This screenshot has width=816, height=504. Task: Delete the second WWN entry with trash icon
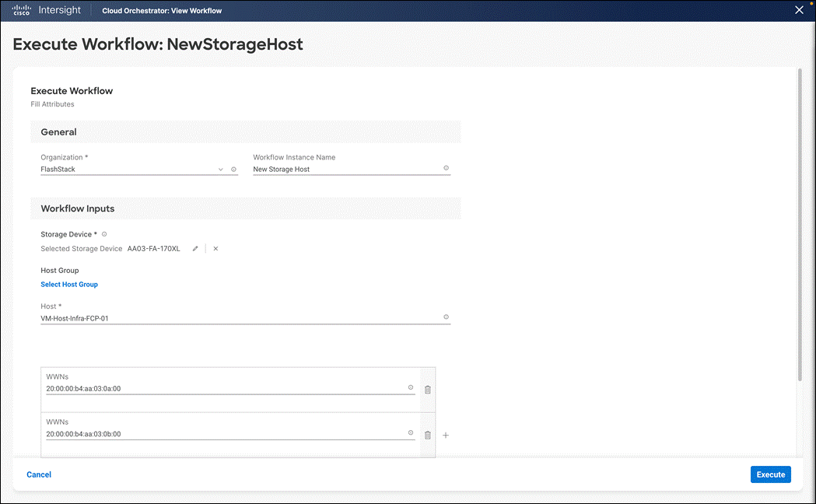point(427,434)
